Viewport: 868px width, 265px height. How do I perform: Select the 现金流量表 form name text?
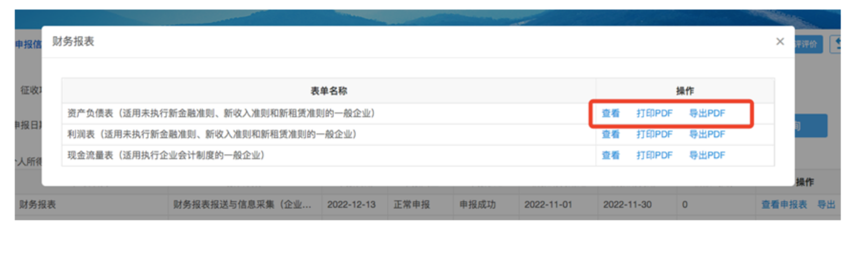[166, 155]
